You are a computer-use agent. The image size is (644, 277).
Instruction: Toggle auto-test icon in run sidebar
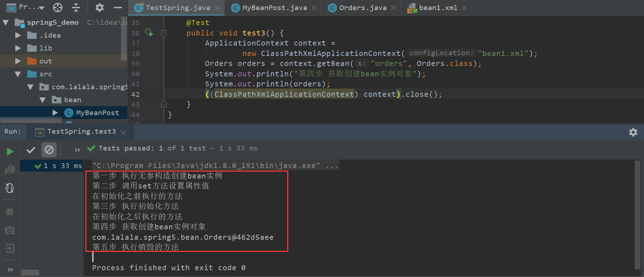click(x=10, y=188)
